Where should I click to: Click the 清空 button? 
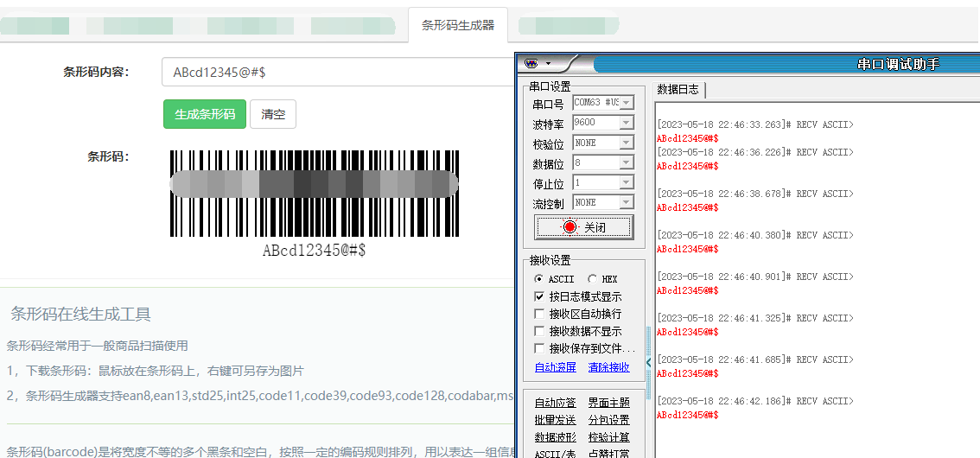tap(273, 114)
